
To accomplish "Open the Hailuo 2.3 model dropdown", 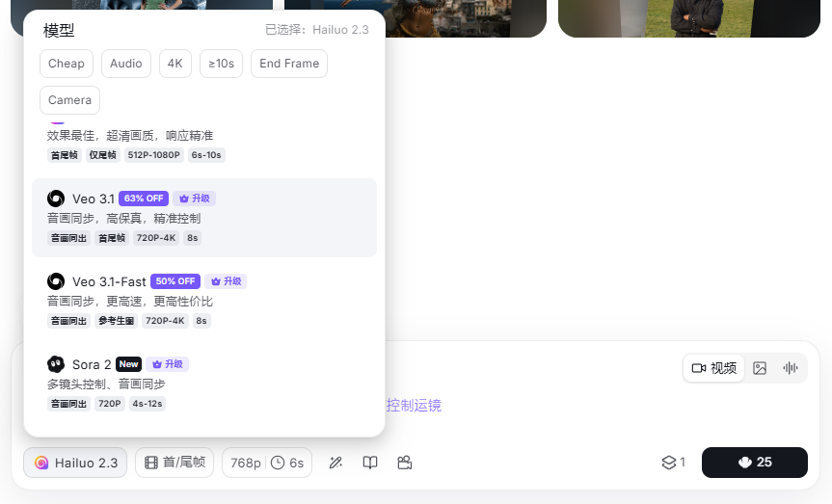I will click(x=75, y=463).
